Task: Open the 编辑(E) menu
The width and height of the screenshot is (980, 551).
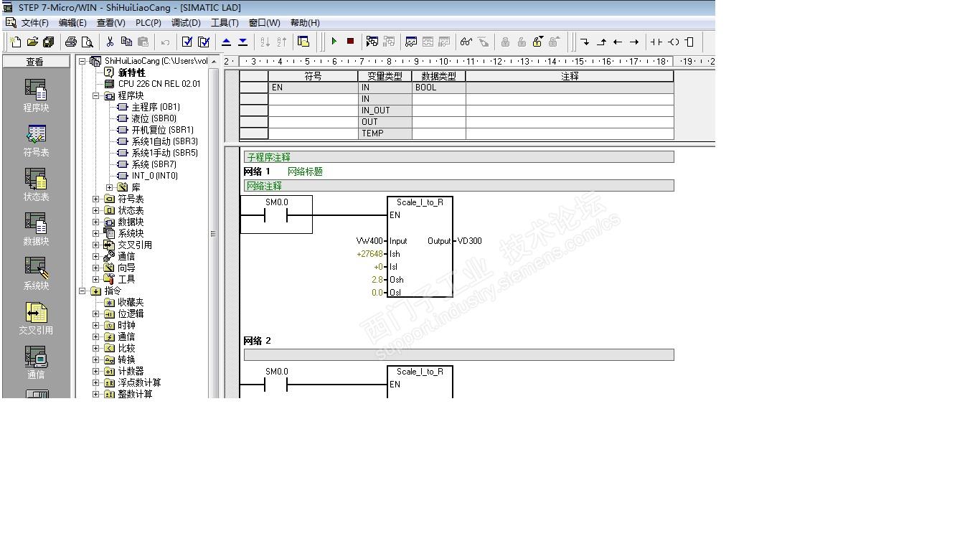Action: pos(72,23)
